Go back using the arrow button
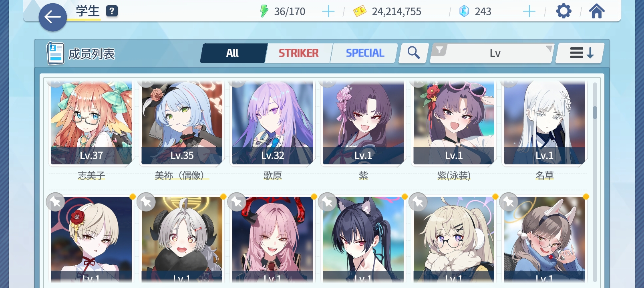Image resolution: width=644 pixels, height=288 pixels. tap(52, 17)
